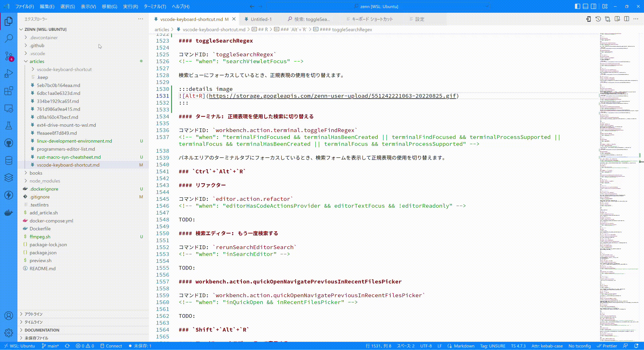This screenshot has height=350, width=644.
Task: Click the Prettier status item
Action: pos(607,346)
